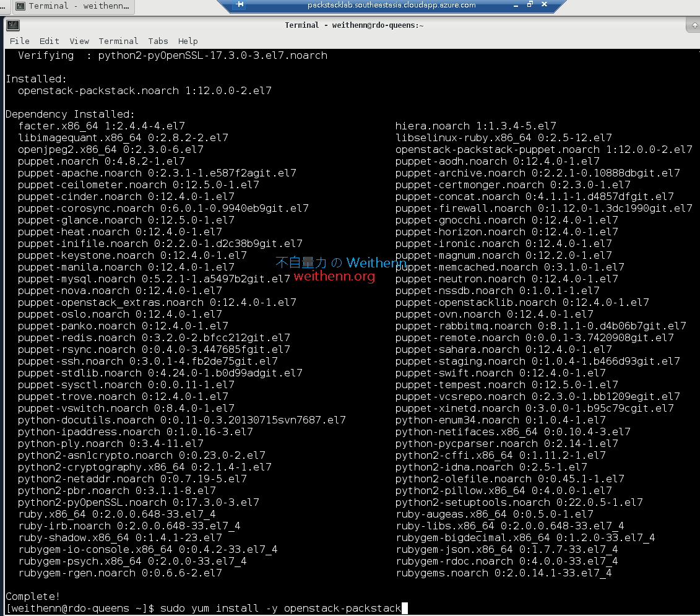700x616 pixels.
Task: Click the 'rubygems.noarch' package line
Action: 504,573
